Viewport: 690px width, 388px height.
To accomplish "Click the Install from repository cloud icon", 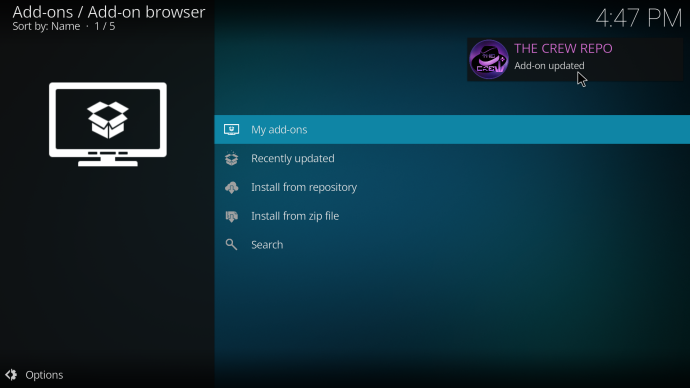I will [231, 187].
